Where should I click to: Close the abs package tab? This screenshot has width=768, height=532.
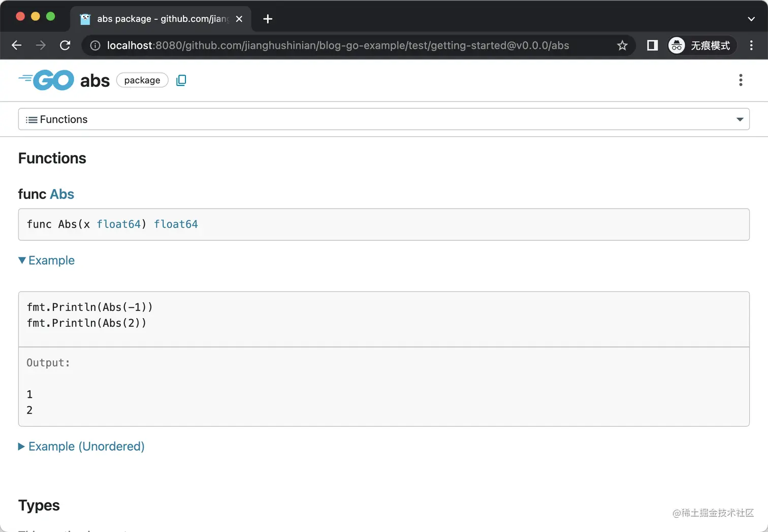point(239,19)
